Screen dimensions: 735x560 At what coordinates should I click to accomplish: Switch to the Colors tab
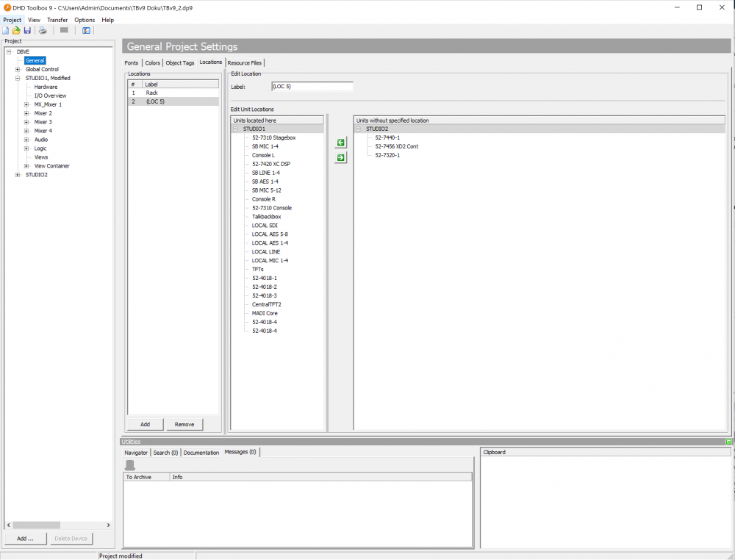(x=152, y=62)
